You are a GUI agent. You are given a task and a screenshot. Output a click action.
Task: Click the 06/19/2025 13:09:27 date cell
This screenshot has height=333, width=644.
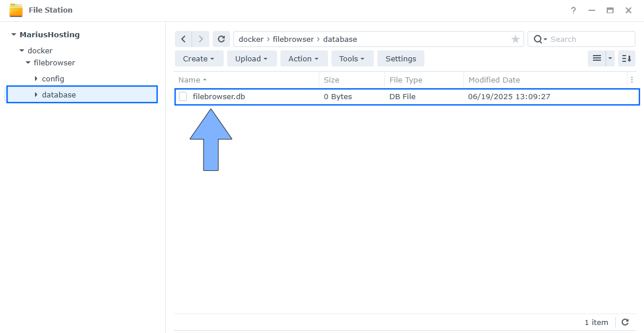[509, 96]
